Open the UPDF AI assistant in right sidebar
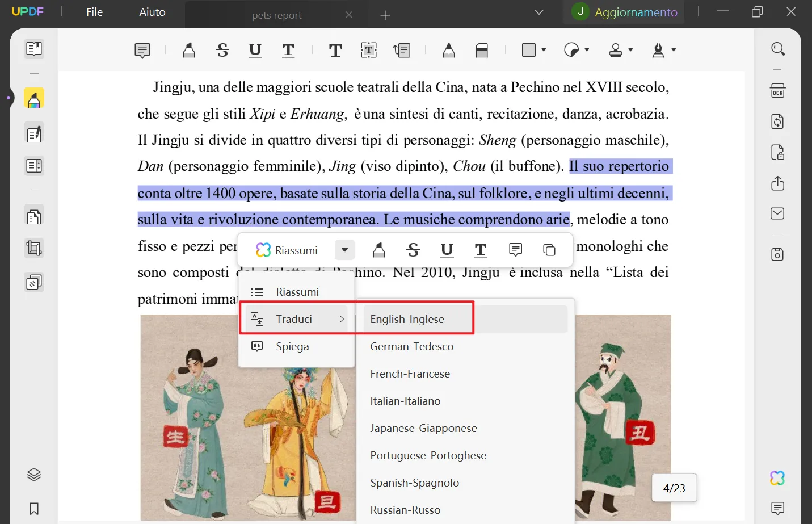This screenshot has height=524, width=812. [778, 478]
